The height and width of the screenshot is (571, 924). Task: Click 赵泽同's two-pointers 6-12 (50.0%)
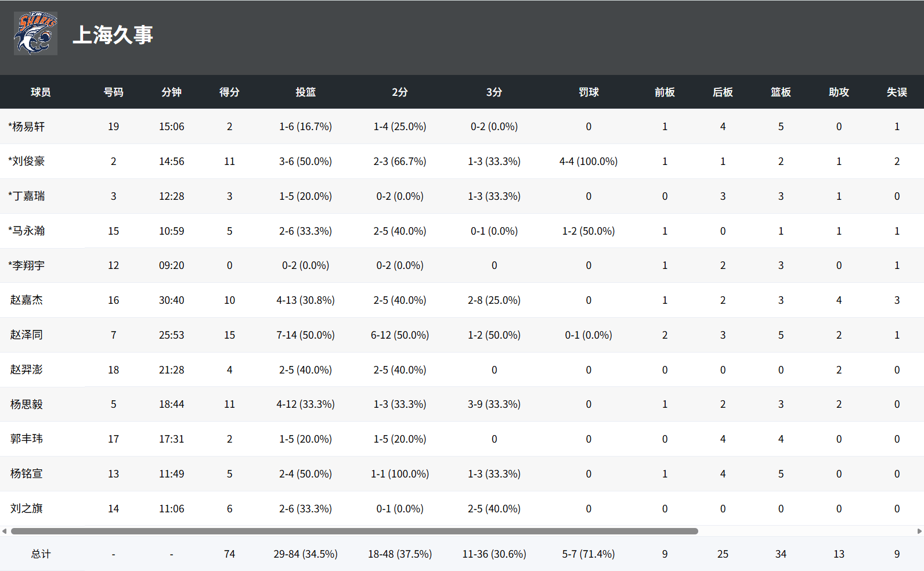click(x=400, y=335)
